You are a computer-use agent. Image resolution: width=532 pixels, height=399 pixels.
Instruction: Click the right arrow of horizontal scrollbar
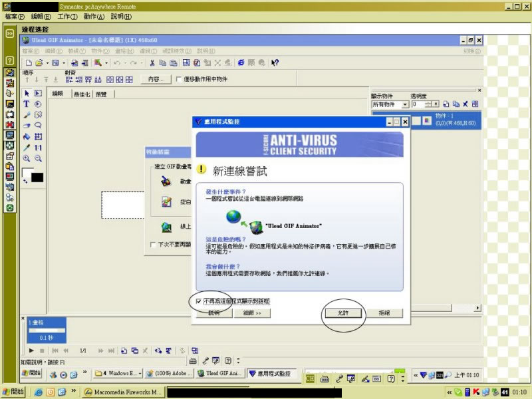click(x=477, y=308)
